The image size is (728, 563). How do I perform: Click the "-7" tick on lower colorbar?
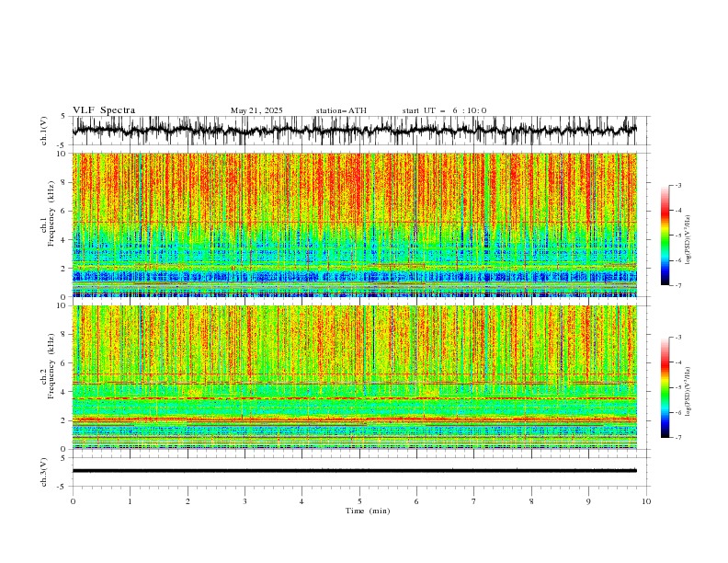(678, 438)
